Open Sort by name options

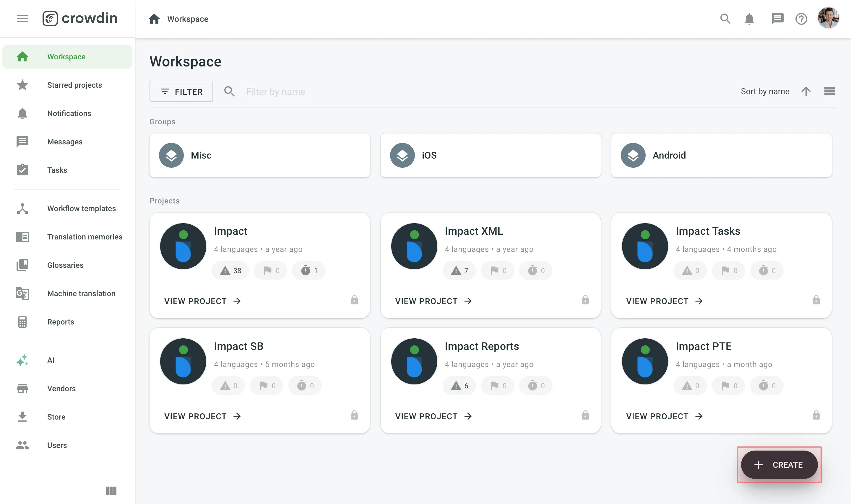pyautogui.click(x=765, y=91)
